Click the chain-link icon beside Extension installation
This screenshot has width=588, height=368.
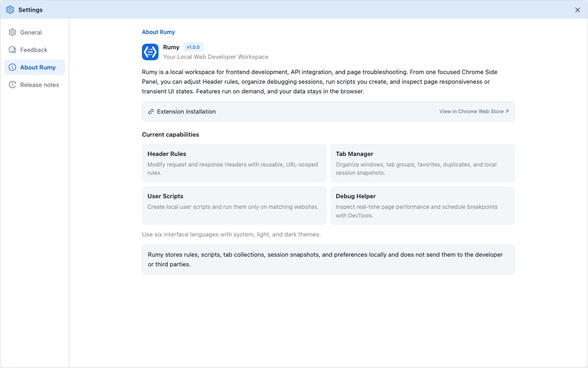click(x=151, y=112)
